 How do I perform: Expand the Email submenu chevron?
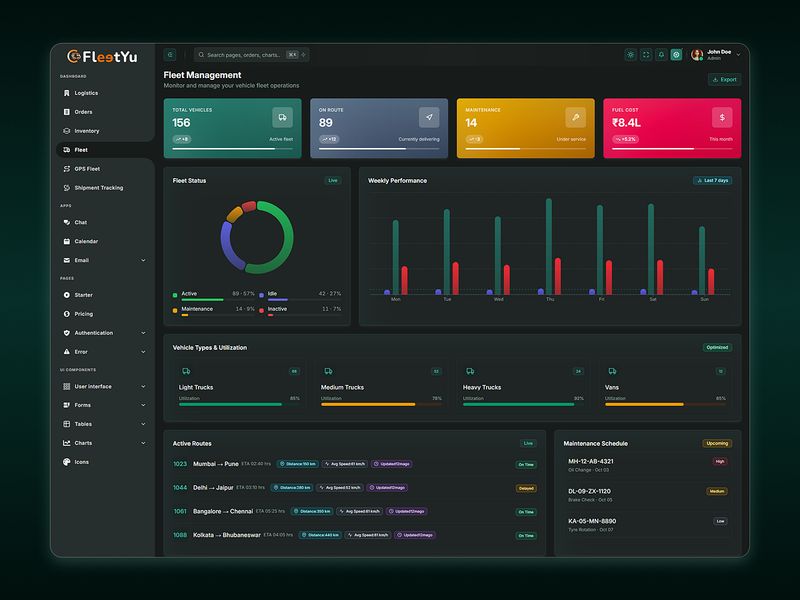click(143, 260)
